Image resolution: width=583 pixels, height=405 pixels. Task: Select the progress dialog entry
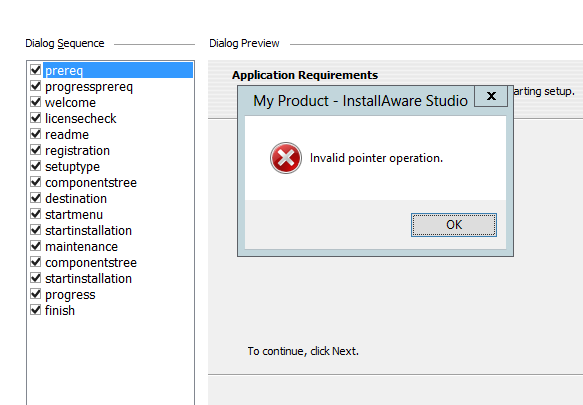click(x=70, y=295)
